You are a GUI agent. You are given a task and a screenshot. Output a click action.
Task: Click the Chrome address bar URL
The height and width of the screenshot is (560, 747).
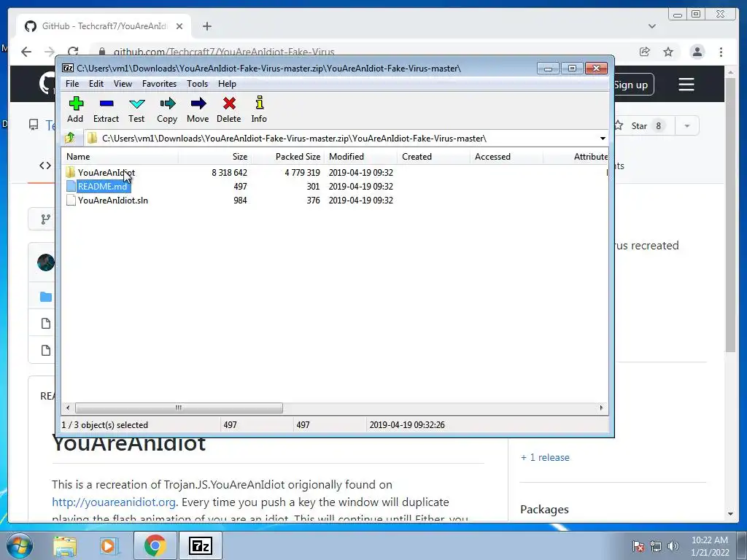coord(224,52)
